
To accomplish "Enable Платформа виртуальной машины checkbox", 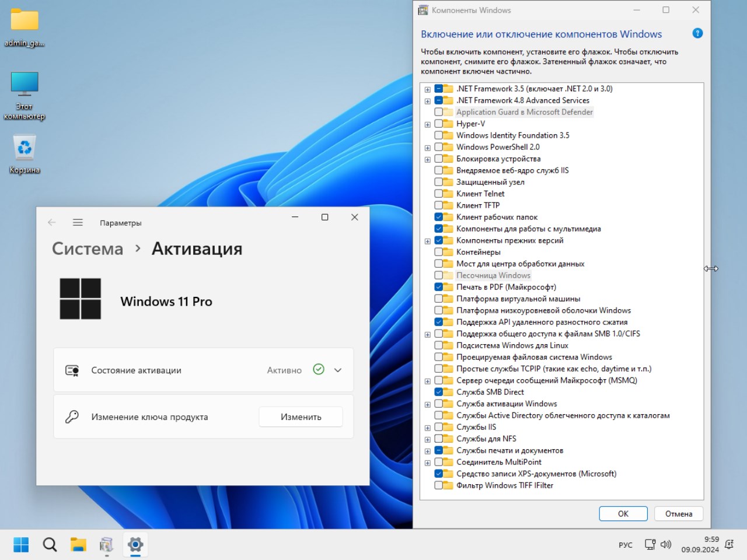I will tap(439, 299).
